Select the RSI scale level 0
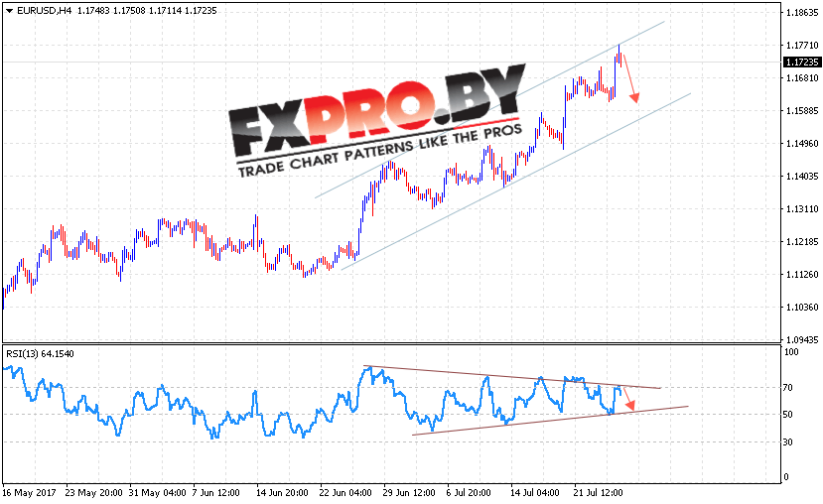Image resolution: width=823 pixels, height=504 pixels. [x=785, y=477]
